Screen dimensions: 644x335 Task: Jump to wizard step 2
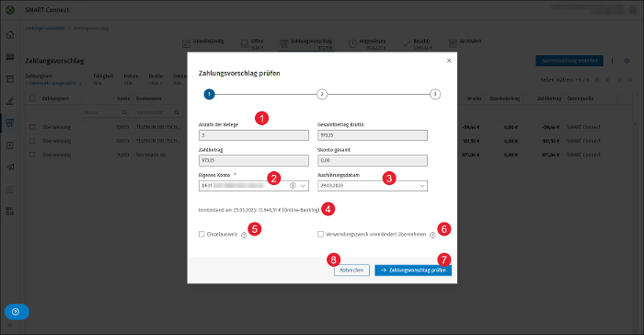[x=322, y=94]
